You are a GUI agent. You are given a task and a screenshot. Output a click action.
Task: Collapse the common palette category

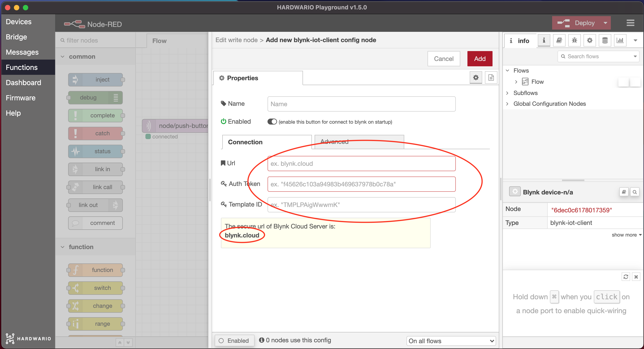(x=63, y=57)
